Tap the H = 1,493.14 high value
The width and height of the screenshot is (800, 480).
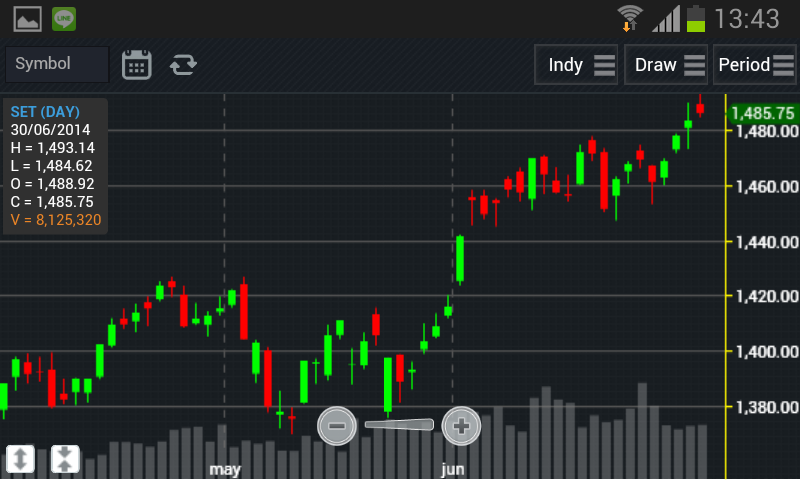point(53,148)
